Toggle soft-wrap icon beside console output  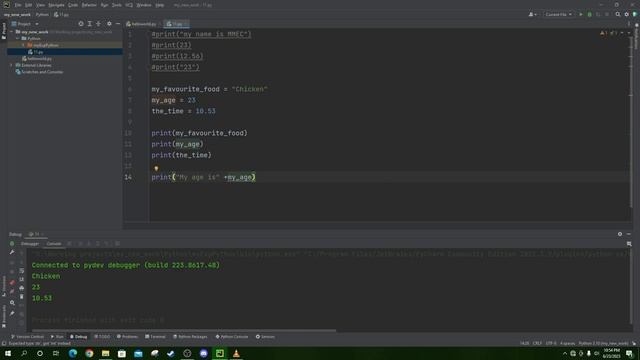[22, 271]
